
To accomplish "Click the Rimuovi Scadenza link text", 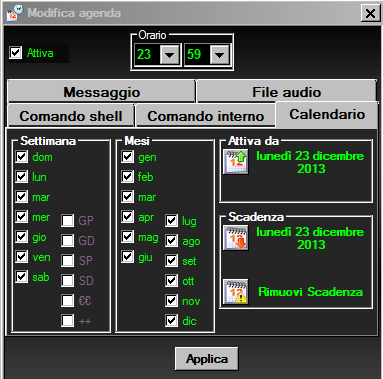I will click(310, 292).
